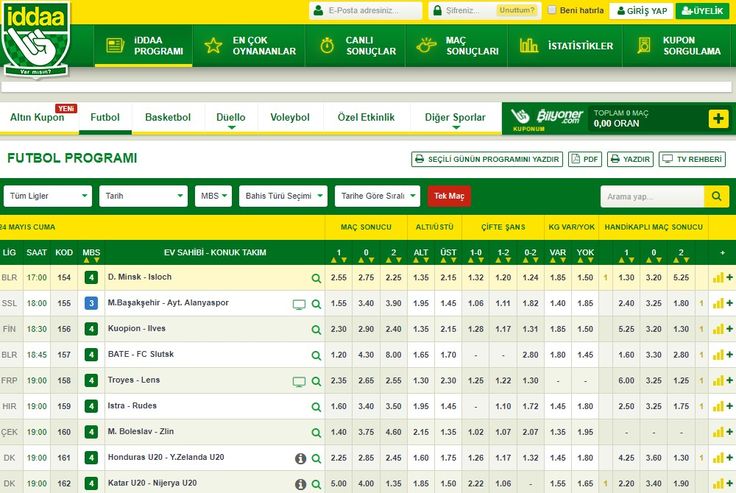Image resolution: width=736 pixels, height=493 pixels.
Task: Click the info icon for Katar U20 match
Action: point(300,484)
